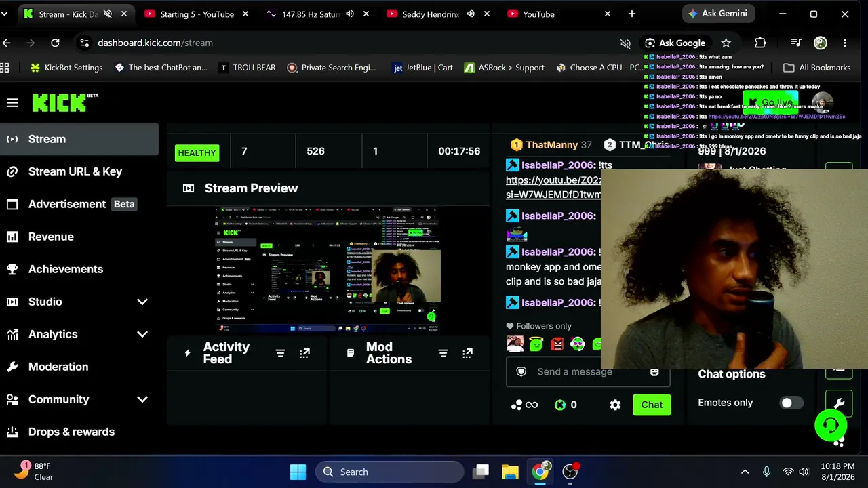Viewport: 868px width, 488px height.
Task: Click the green Kicks balance icon
Action: [560, 405]
